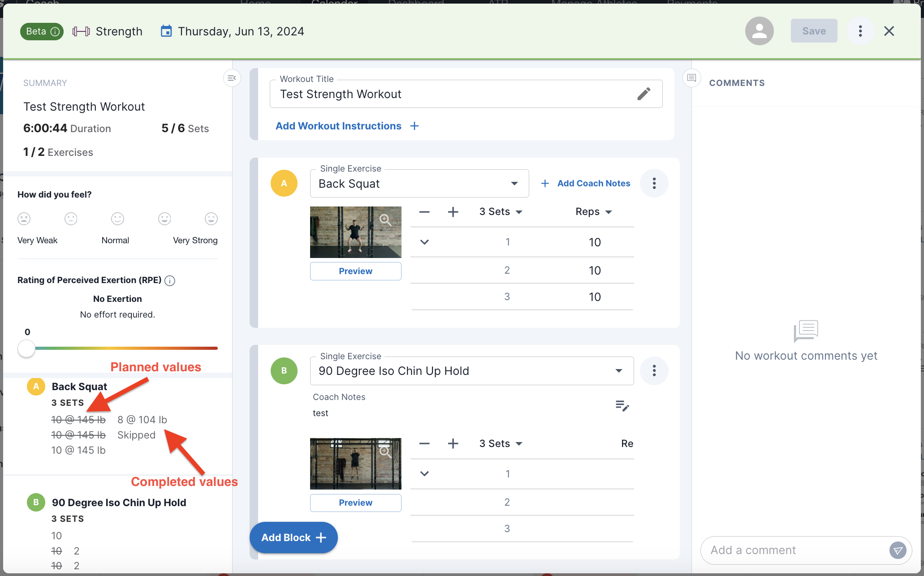Open the Back Squat exercise dropdown

tap(514, 184)
